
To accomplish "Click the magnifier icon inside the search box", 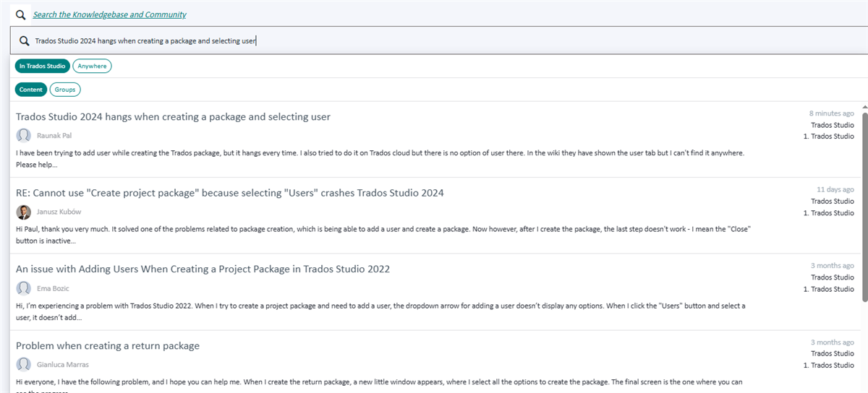I will pos(25,41).
